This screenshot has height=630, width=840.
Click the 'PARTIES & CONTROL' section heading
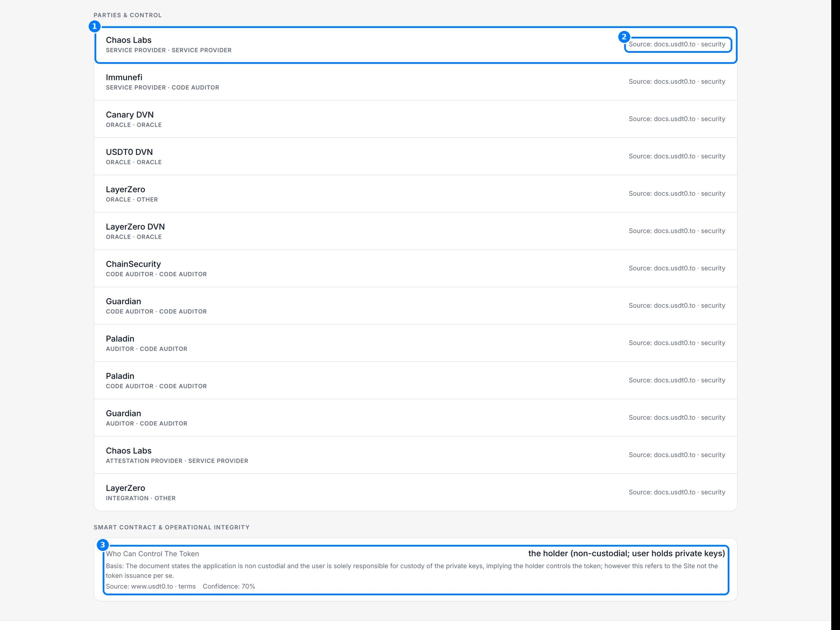coord(128,15)
